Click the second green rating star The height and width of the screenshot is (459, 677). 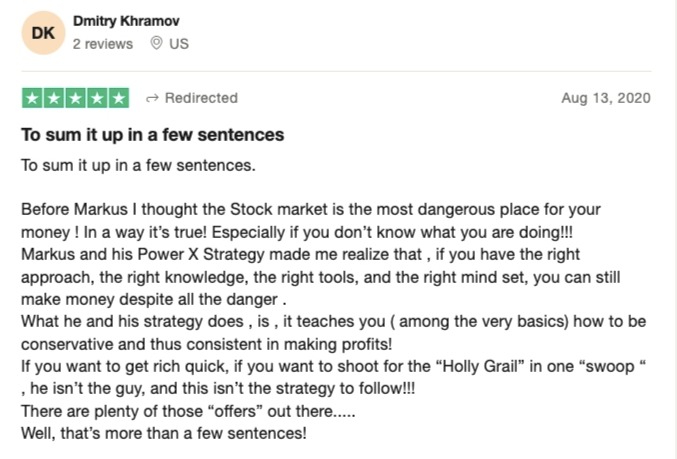(x=54, y=98)
